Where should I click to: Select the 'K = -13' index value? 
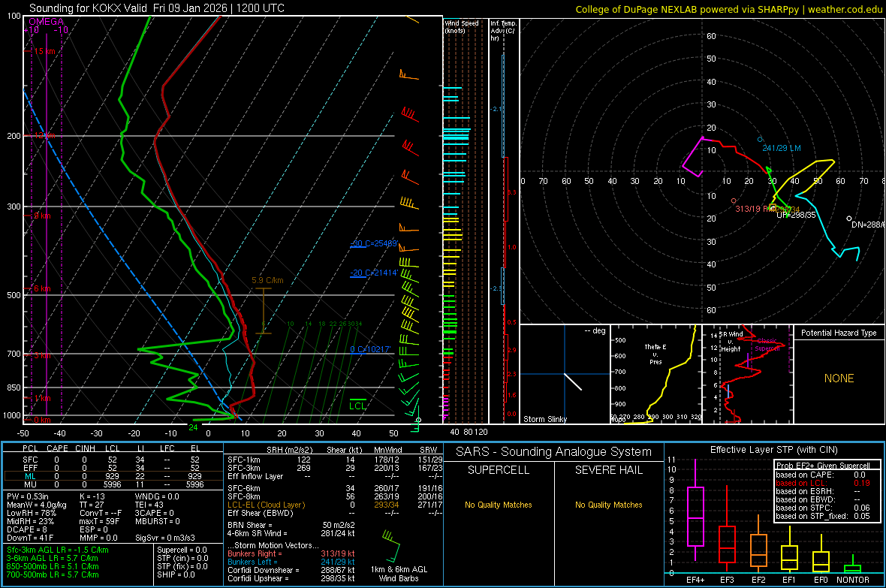92,496
